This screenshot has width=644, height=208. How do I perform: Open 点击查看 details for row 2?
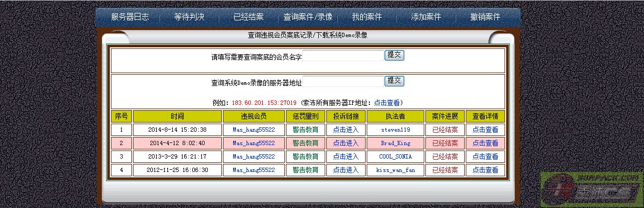485,143
